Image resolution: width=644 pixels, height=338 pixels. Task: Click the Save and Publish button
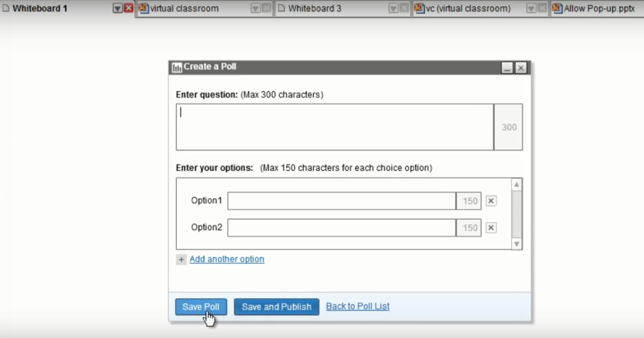[276, 307]
